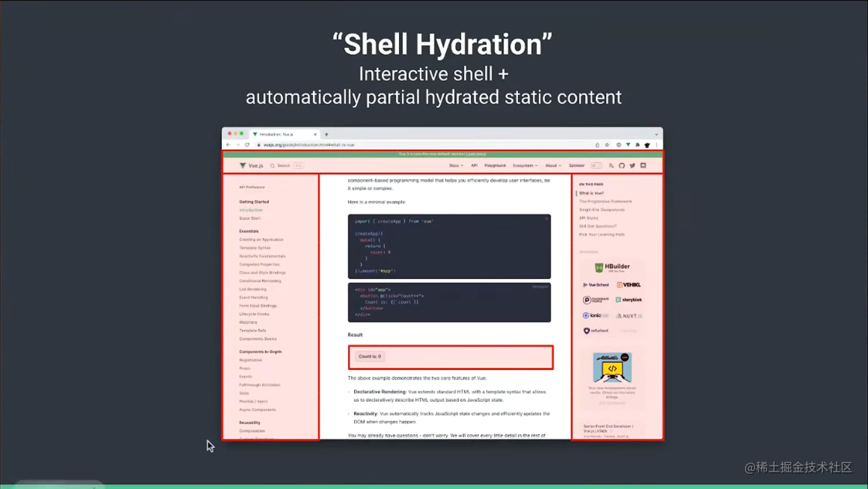Open the Playground nav item

click(495, 165)
